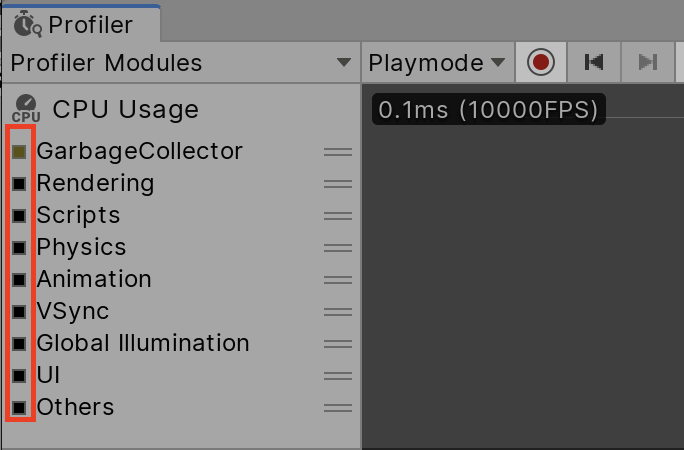
Task: Click the red Record profiling button
Action: [x=541, y=63]
